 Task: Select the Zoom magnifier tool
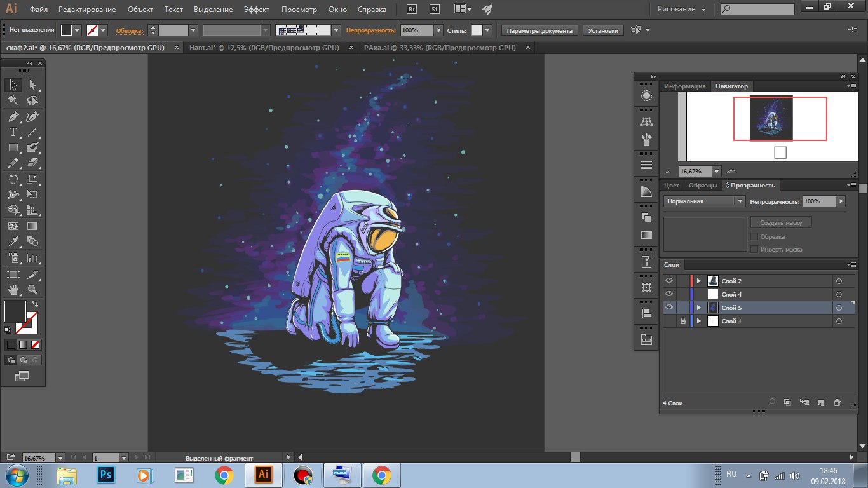tap(32, 290)
